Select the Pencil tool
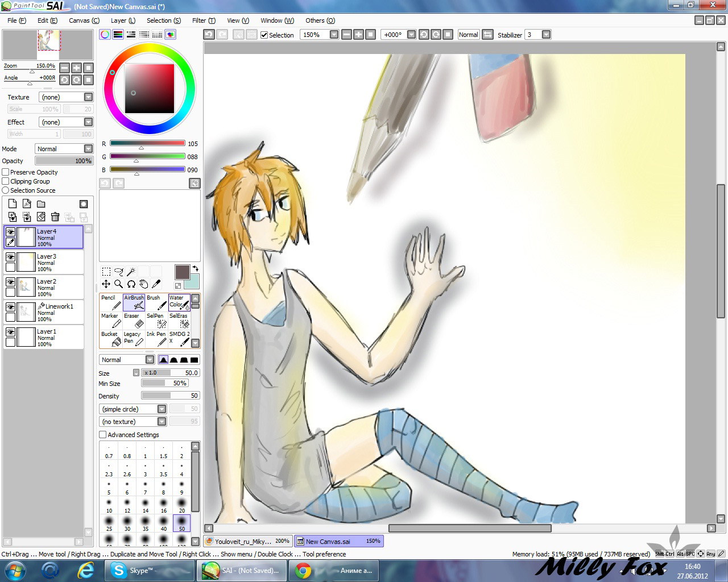The image size is (728, 582). 111,302
